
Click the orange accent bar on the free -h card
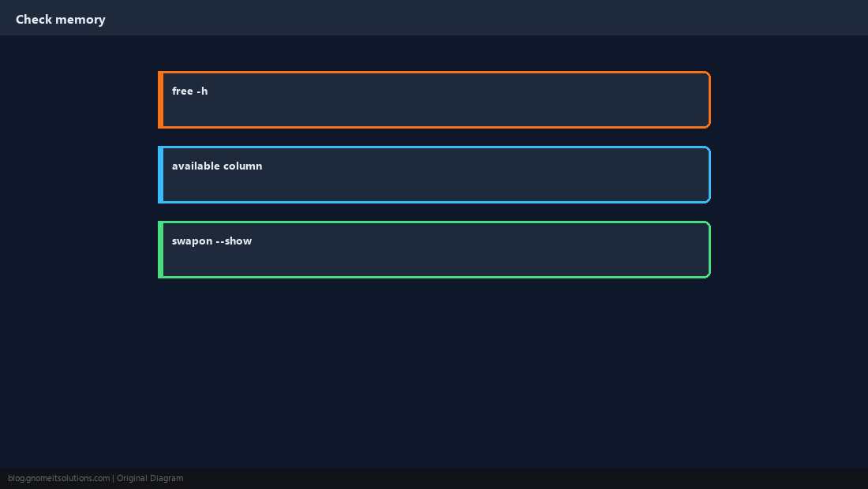point(160,99)
